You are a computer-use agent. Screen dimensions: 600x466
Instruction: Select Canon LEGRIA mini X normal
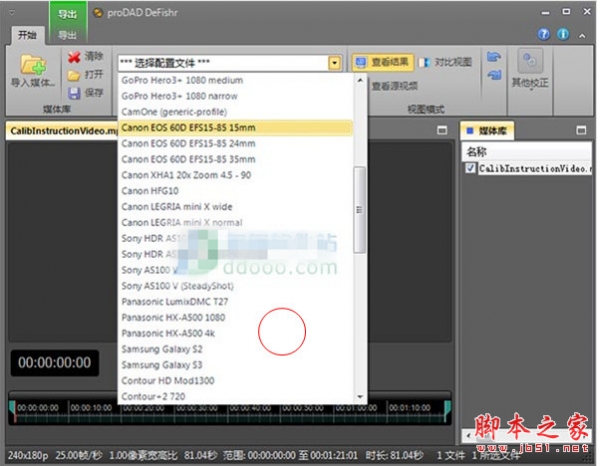[235, 222]
